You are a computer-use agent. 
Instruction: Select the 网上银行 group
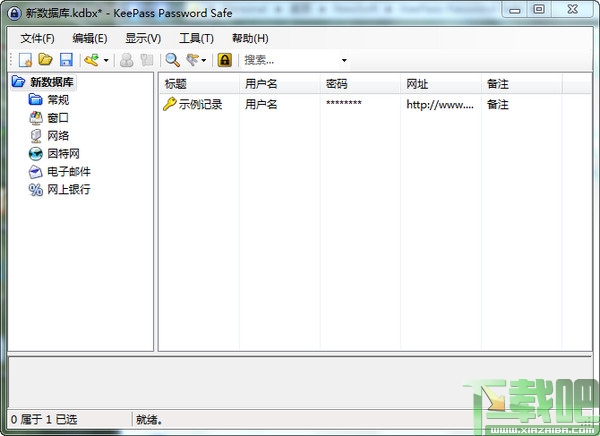(x=69, y=189)
